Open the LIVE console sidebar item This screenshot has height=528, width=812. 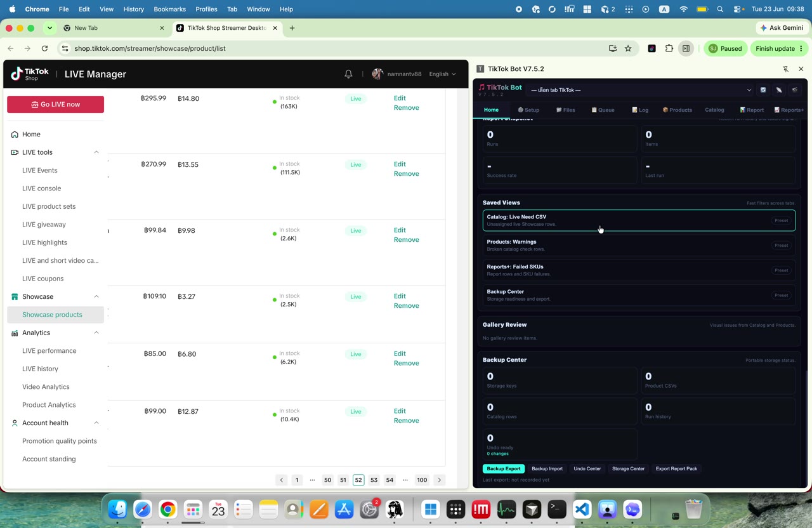(42, 188)
